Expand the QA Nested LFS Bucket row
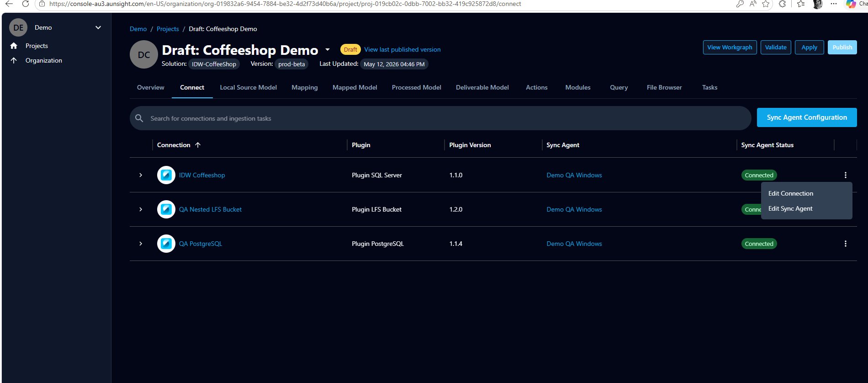The height and width of the screenshot is (383, 868). tap(141, 209)
